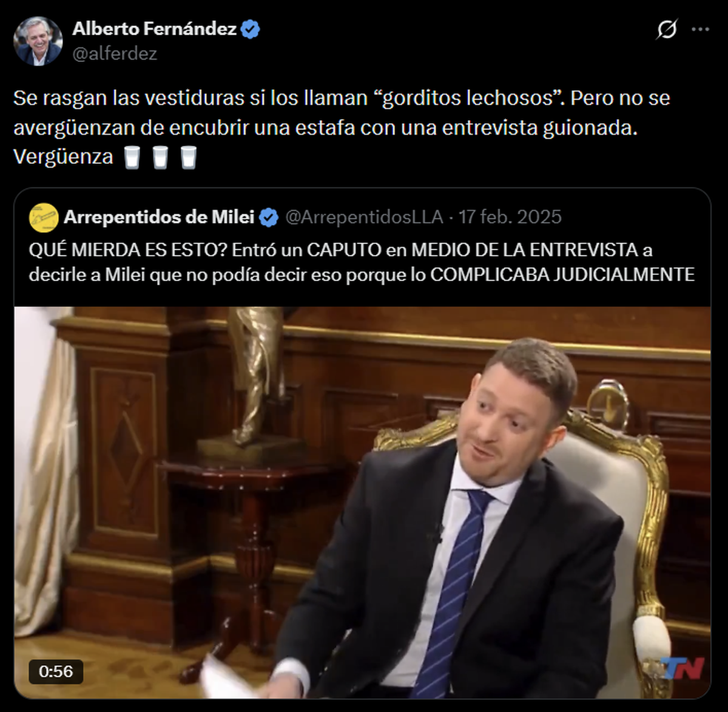Click the middle milk glass emoji
The width and height of the screenshot is (728, 712).
click(160, 157)
